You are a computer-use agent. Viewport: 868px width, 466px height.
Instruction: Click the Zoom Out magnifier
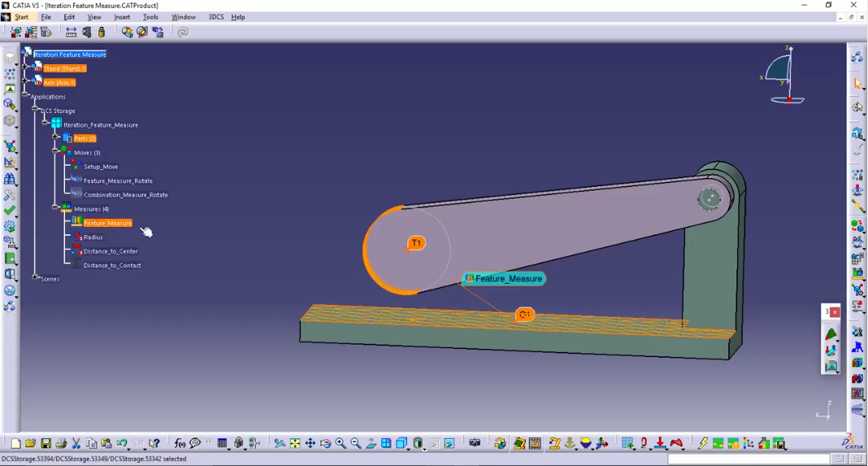coord(355,443)
